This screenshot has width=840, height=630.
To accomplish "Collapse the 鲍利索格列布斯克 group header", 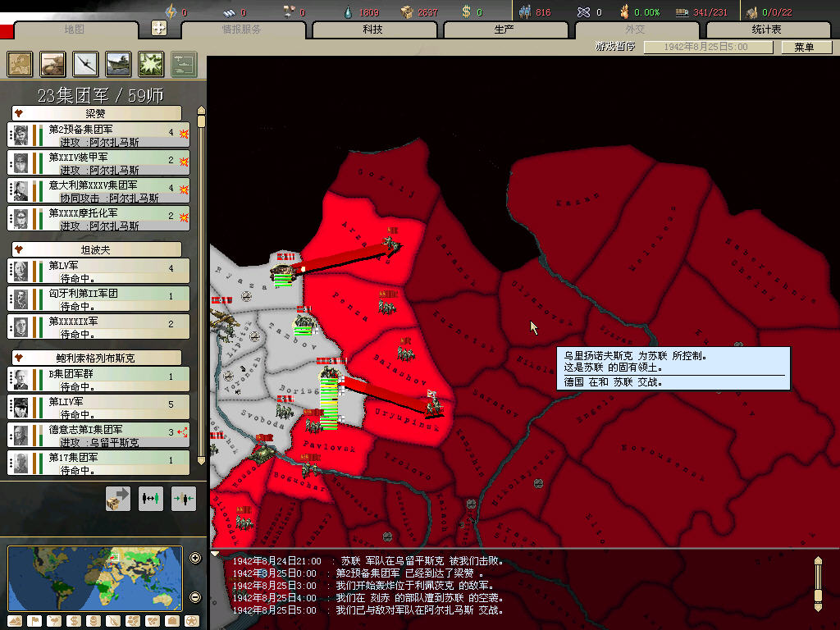I will pos(96,358).
